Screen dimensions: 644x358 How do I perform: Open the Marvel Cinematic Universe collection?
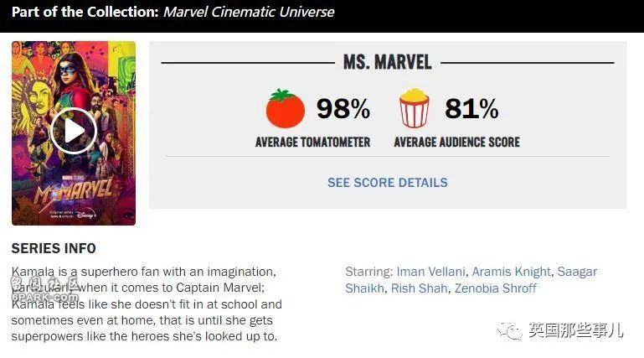tap(249, 12)
